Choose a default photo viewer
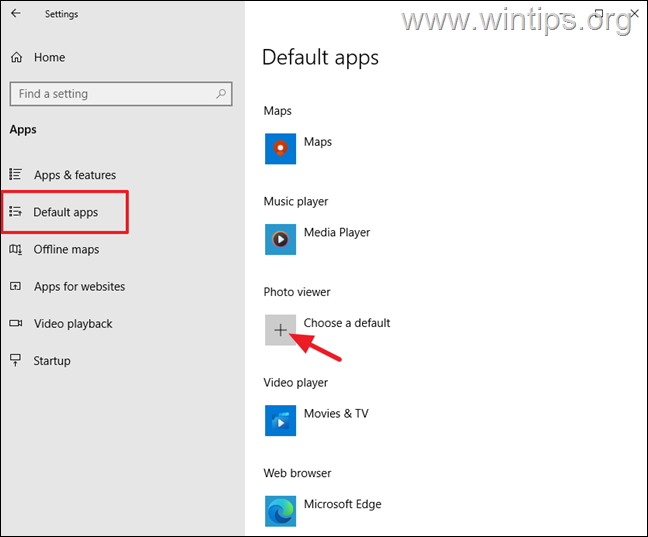The height and width of the screenshot is (537, 648). [x=347, y=323]
